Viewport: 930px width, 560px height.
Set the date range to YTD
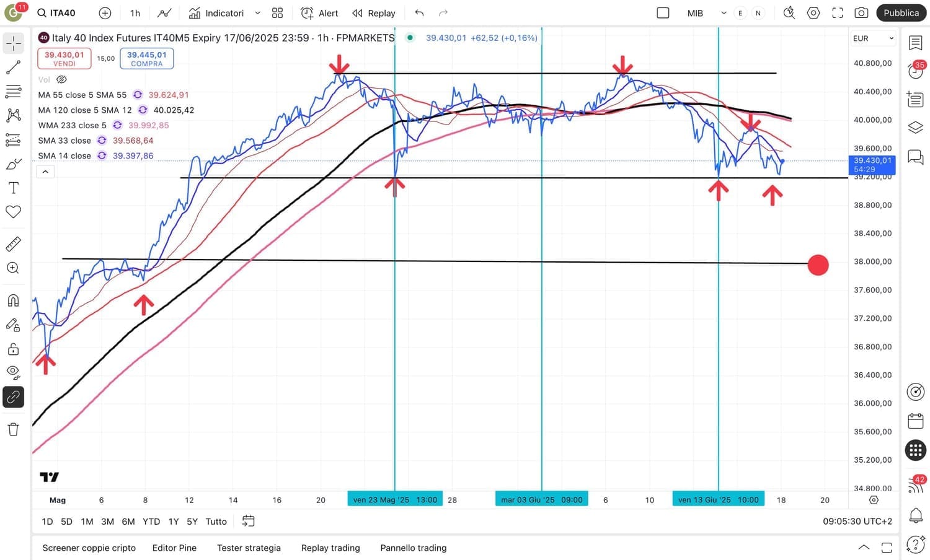(x=151, y=522)
